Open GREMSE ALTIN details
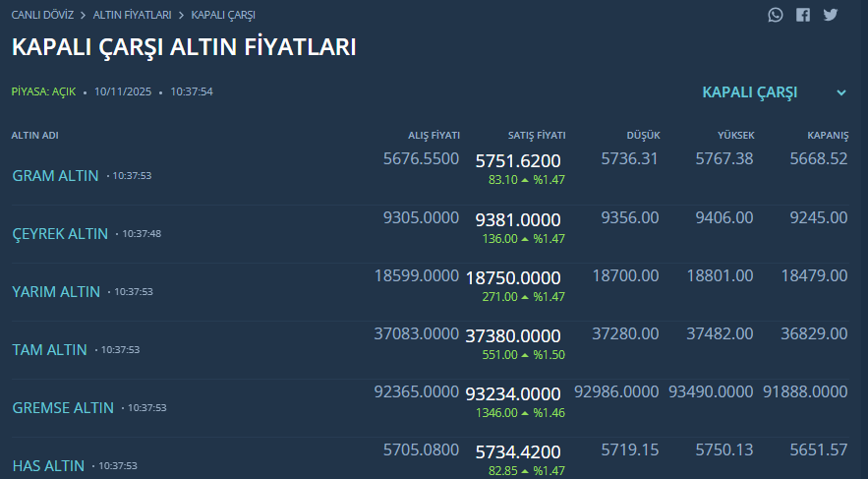 click(63, 408)
